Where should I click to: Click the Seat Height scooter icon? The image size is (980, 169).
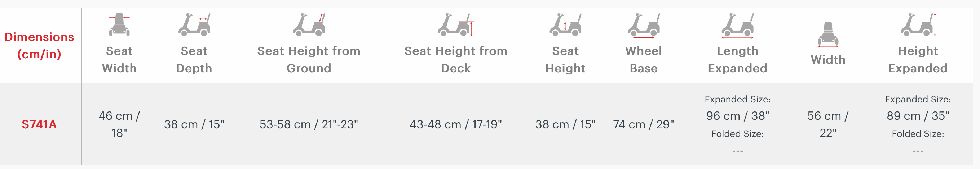[565, 25]
